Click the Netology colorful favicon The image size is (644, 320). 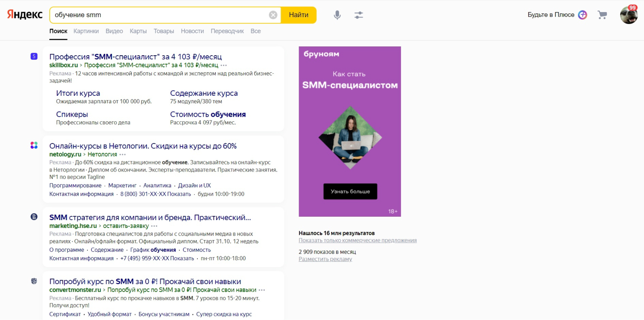click(x=34, y=146)
